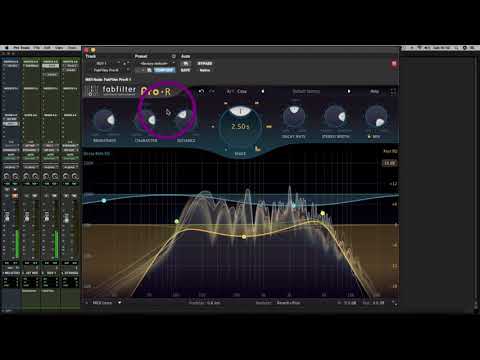The image size is (480, 360).
Task: Go to previous preset with left arrow
Action: (x=263, y=91)
